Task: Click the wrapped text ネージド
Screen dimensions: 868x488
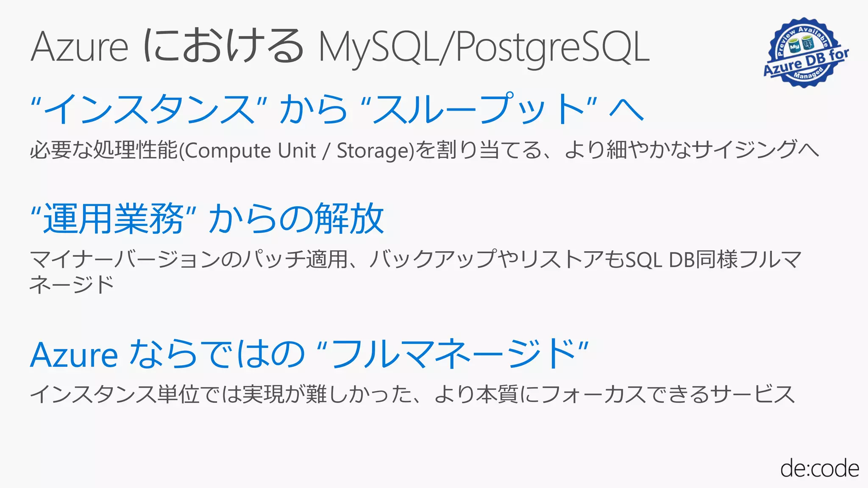Action: click(x=72, y=284)
